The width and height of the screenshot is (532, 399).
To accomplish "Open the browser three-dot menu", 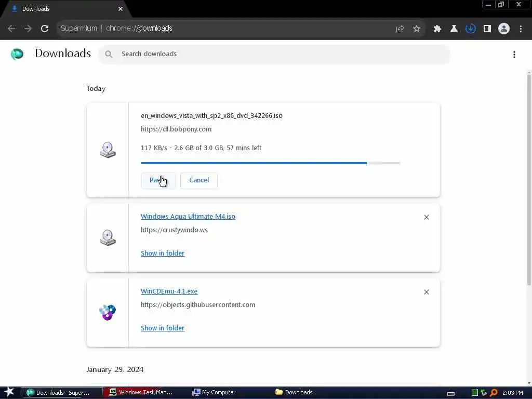I will click(521, 29).
